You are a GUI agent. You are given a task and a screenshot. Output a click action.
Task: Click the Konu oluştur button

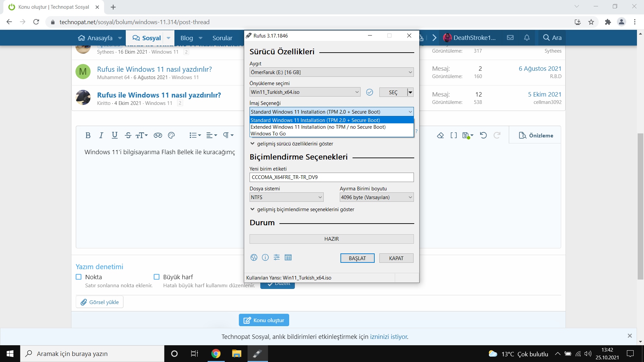coord(264,320)
